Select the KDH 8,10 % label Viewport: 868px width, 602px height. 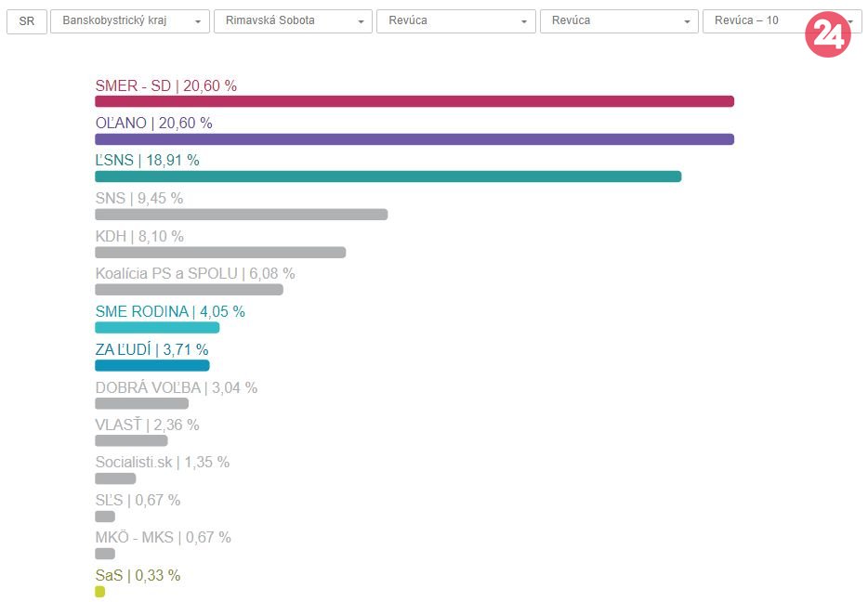click(x=139, y=236)
